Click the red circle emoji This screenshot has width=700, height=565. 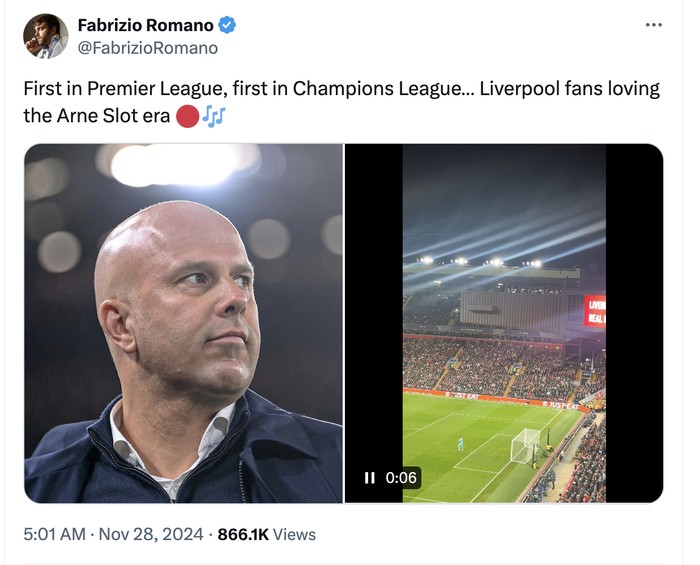[186, 116]
